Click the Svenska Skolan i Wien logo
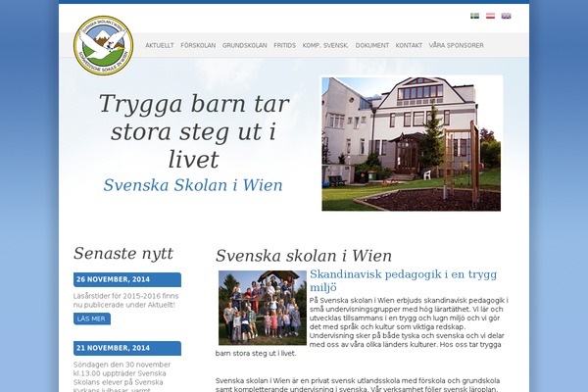Screen dimensions: 588x392 [x=104, y=45]
